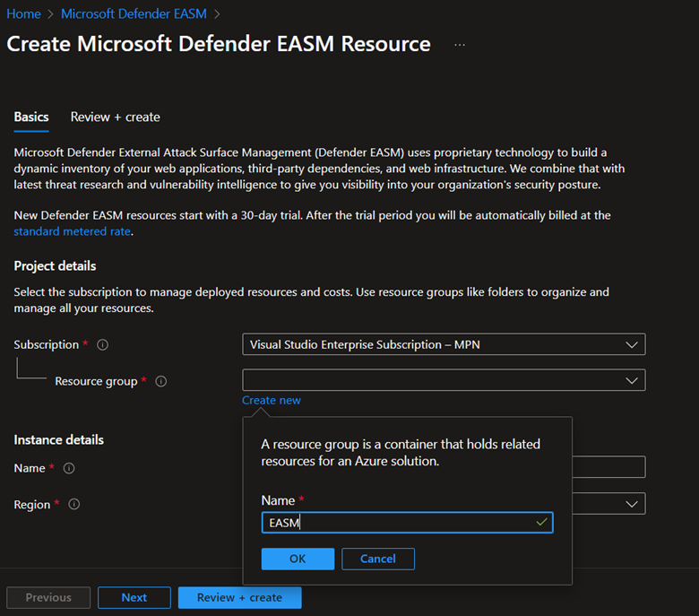Screen dimensions: 699x616
Task: Click the Next button
Action: [x=134, y=598]
